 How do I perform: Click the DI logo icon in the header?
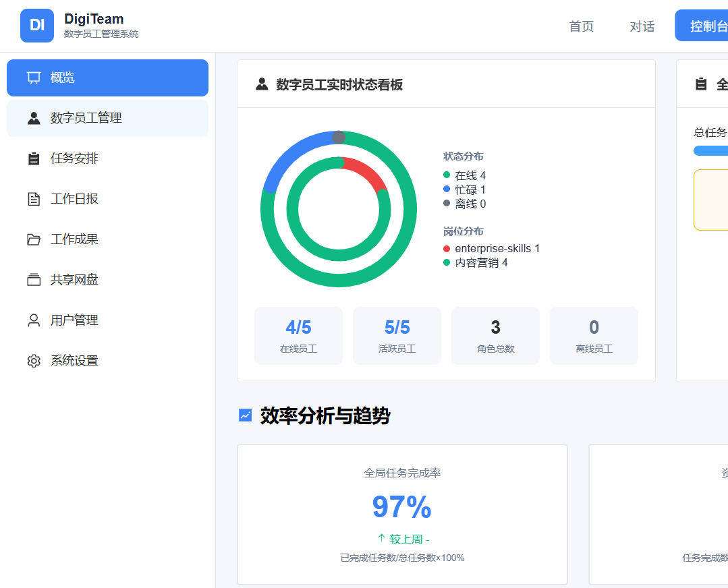point(36,25)
